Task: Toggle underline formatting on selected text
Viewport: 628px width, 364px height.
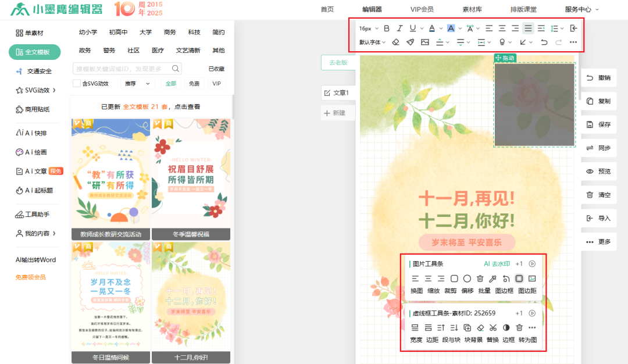Action: coord(412,28)
